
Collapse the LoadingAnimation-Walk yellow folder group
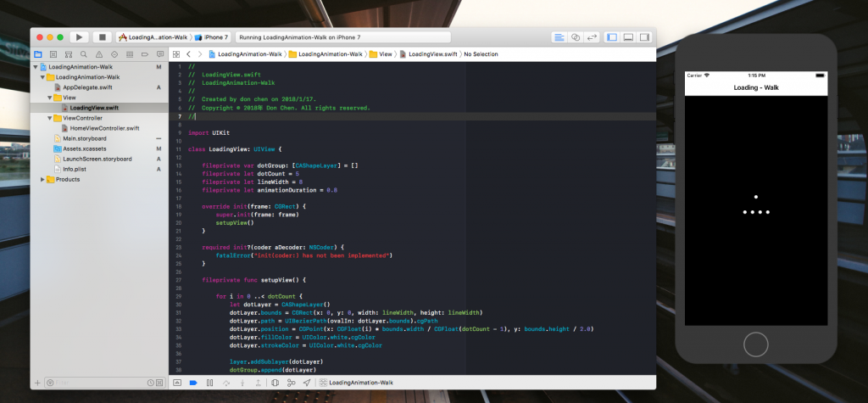42,77
